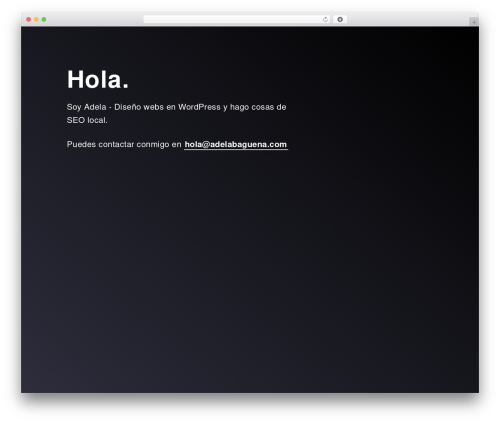Click the browser address bar

[x=237, y=19]
